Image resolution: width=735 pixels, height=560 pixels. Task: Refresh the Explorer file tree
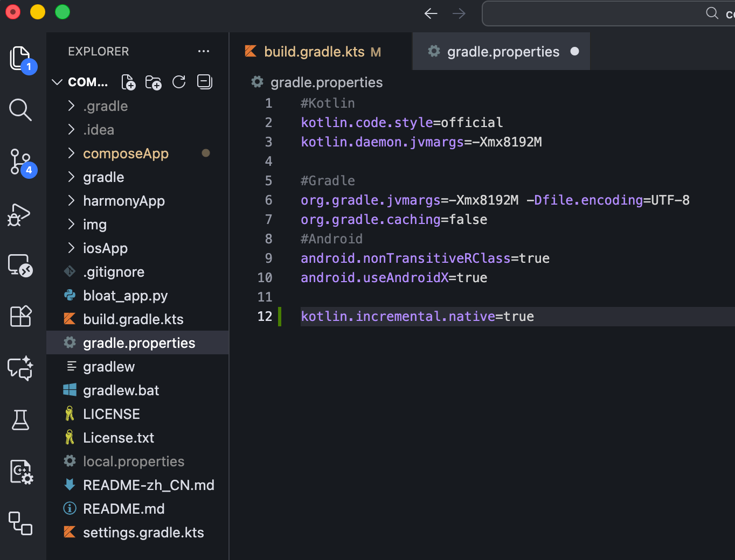(179, 82)
